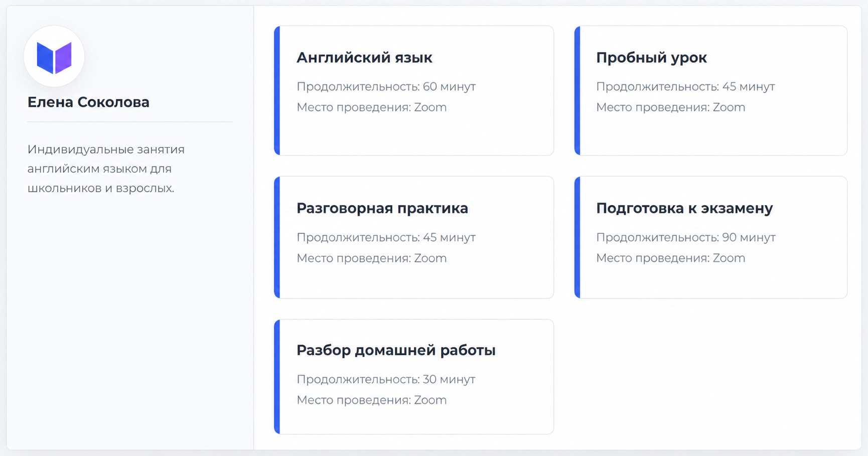The width and height of the screenshot is (868, 456).
Task: Click the Продолжительность: 90 минут text
Action: (686, 237)
